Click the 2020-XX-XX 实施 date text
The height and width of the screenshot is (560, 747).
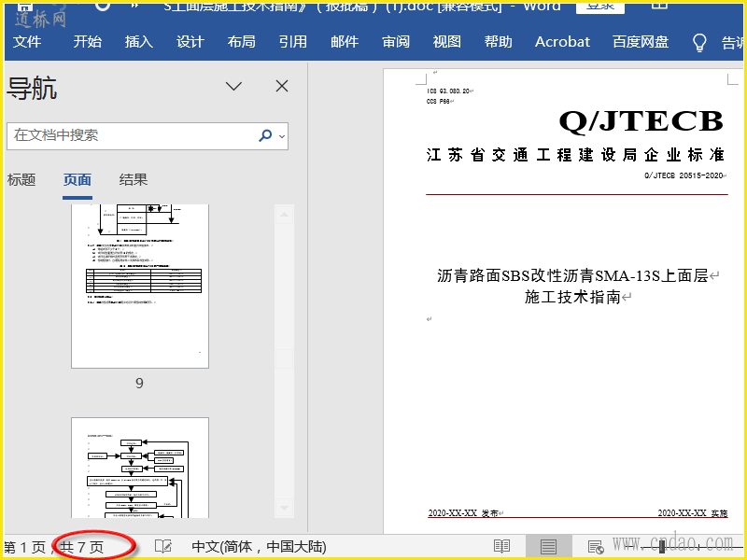tap(693, 512)
